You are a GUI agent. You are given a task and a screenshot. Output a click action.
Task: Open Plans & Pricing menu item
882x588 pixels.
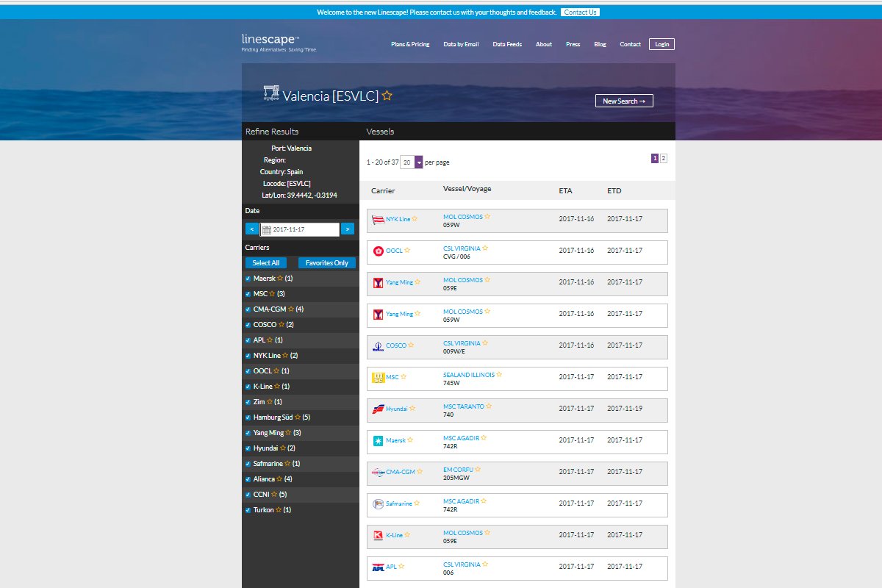(410, 44)
